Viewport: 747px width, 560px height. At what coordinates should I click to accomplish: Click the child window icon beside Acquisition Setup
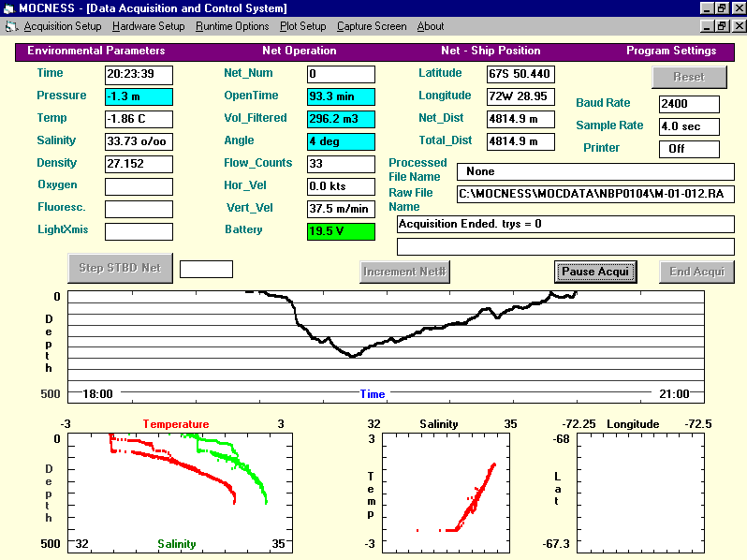(x=11, y=26)
